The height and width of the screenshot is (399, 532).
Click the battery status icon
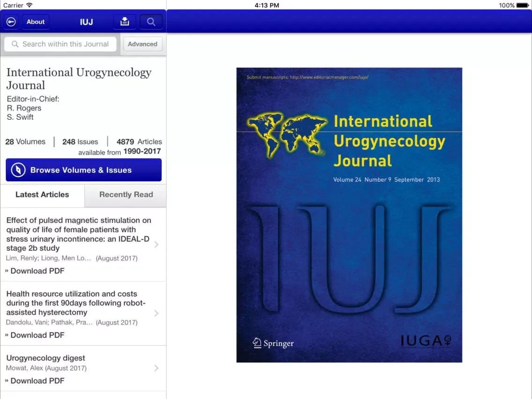[523, 5]
